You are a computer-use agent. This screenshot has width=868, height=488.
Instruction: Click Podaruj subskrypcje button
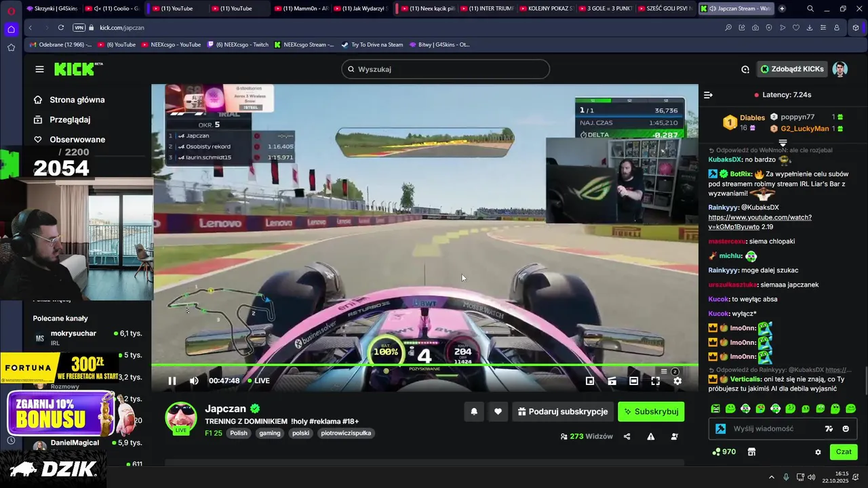pyautogui.click(x=564, y=411)
